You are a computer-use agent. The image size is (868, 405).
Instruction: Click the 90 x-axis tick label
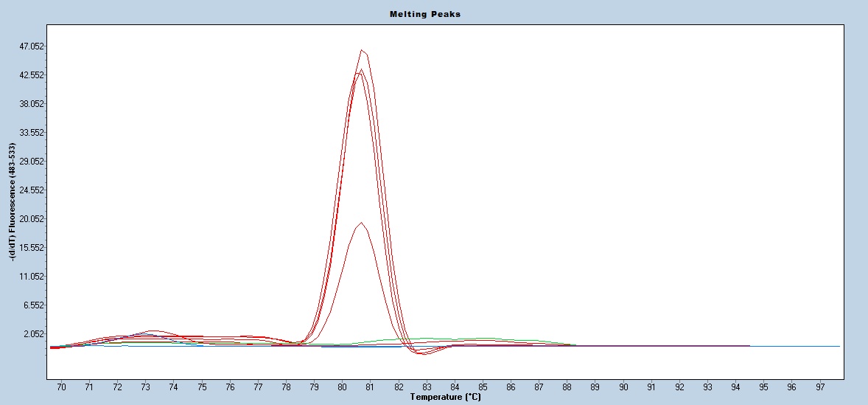click(623, 387)
